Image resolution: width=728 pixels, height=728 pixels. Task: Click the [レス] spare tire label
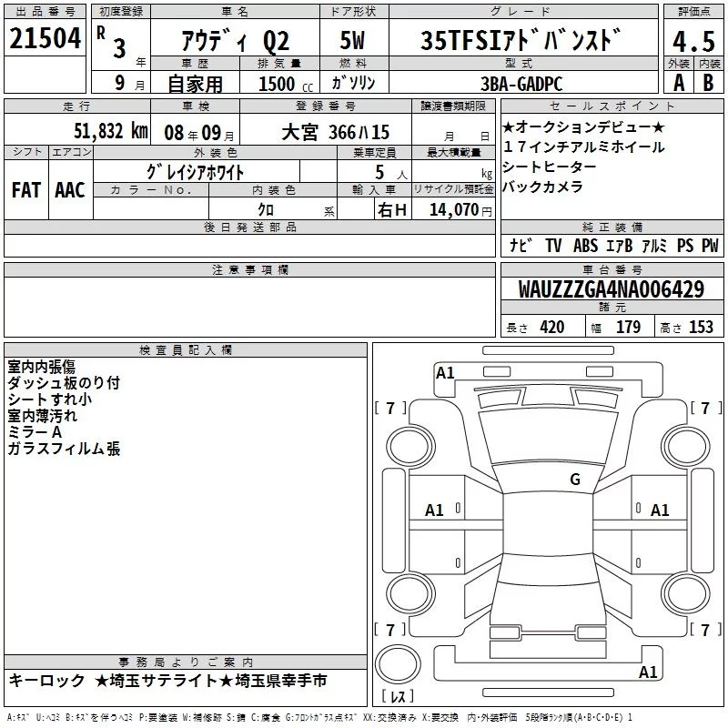[x=398, y=696]
